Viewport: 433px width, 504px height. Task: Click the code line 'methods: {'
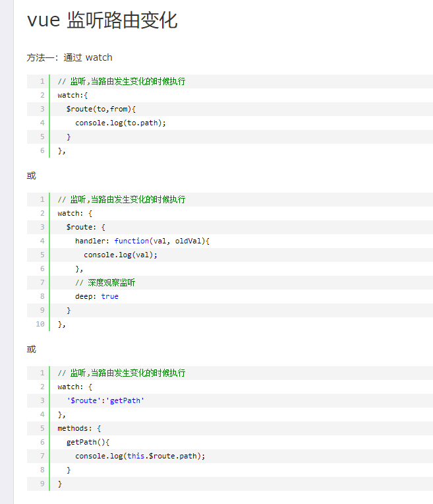79,428
